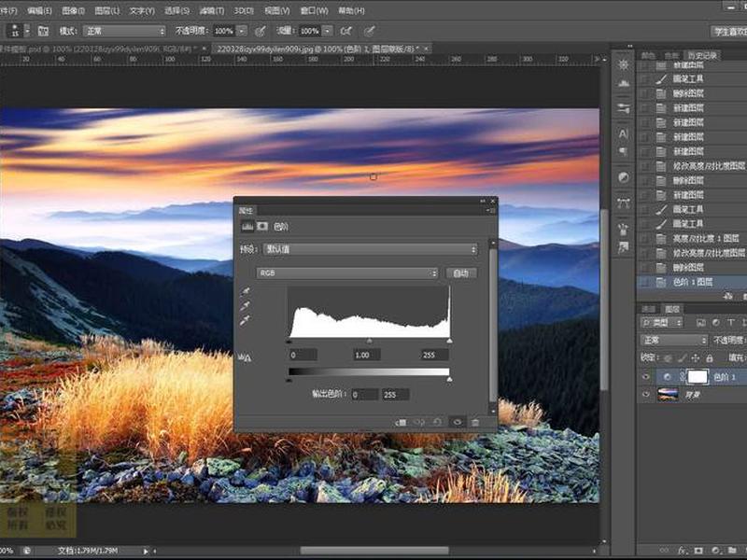747x560 pixels.
Task: Enable airbrush mode icon beside flow
Action: tap(346, 32)
